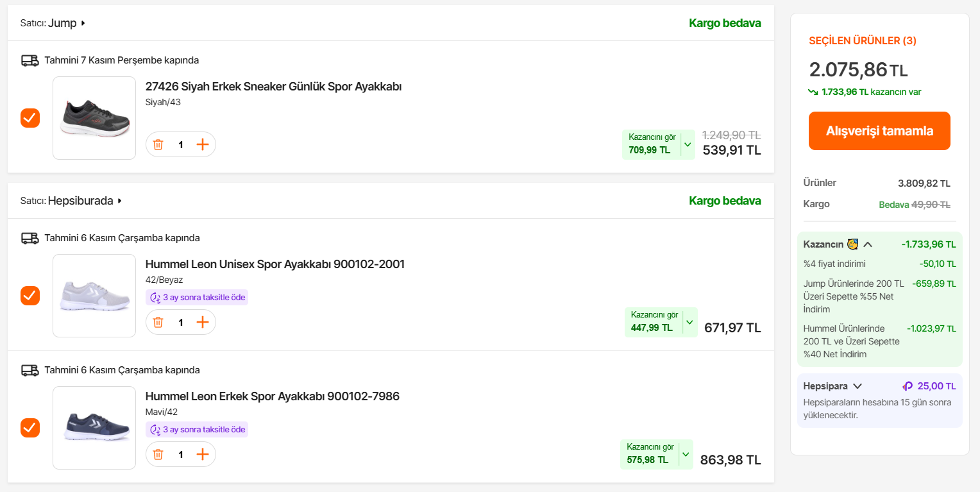
Task: Uncheck the Jump Siyah sneaker checkbox
Action: pos(30,118)
